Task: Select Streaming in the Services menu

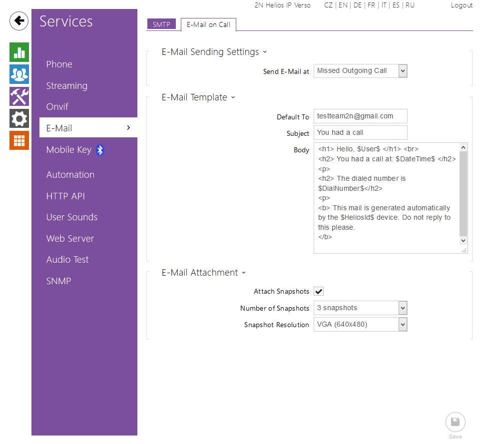Action: 67,86
